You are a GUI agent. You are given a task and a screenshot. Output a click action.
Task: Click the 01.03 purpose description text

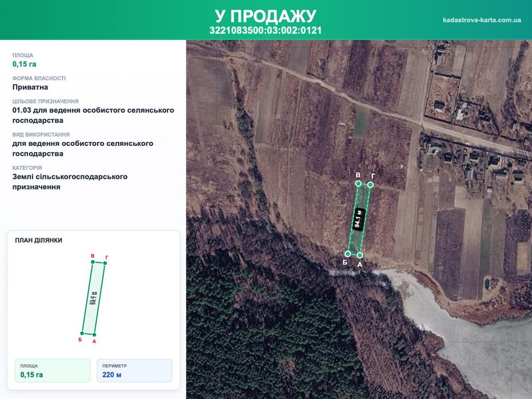tap(94, 115)
